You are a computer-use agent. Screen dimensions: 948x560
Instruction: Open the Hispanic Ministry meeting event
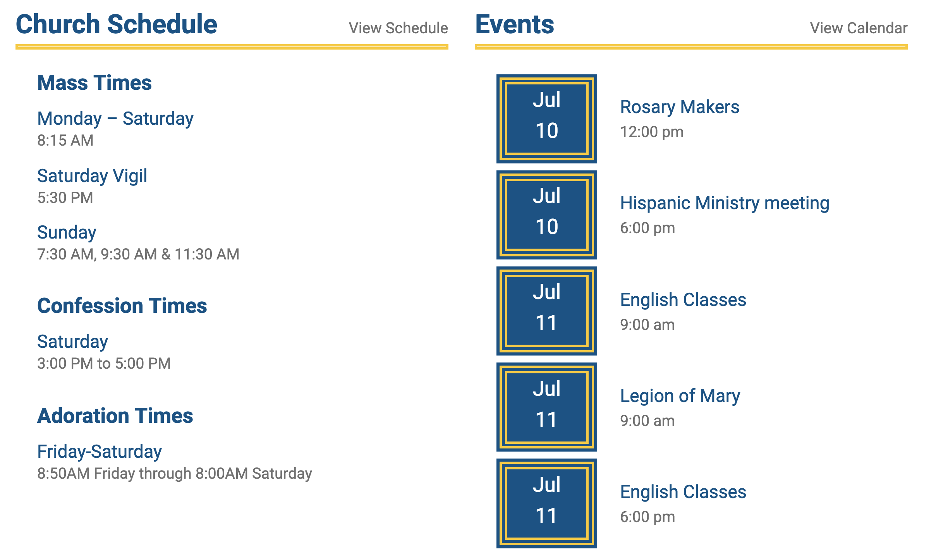724,203
